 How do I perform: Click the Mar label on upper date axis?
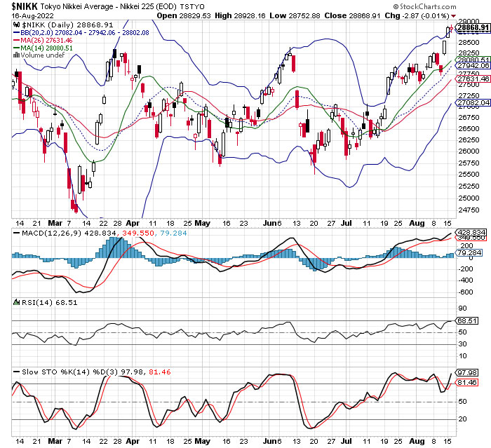55,223
